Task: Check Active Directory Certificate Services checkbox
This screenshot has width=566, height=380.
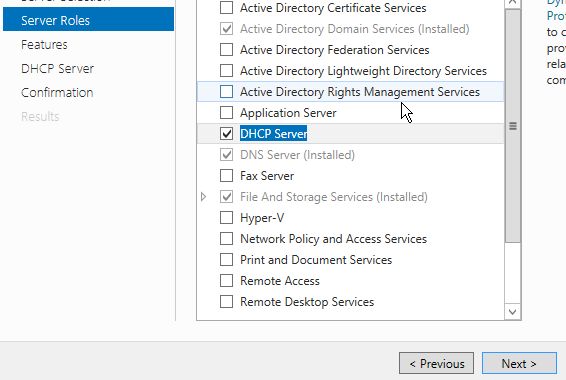Action: pos(226,8)
